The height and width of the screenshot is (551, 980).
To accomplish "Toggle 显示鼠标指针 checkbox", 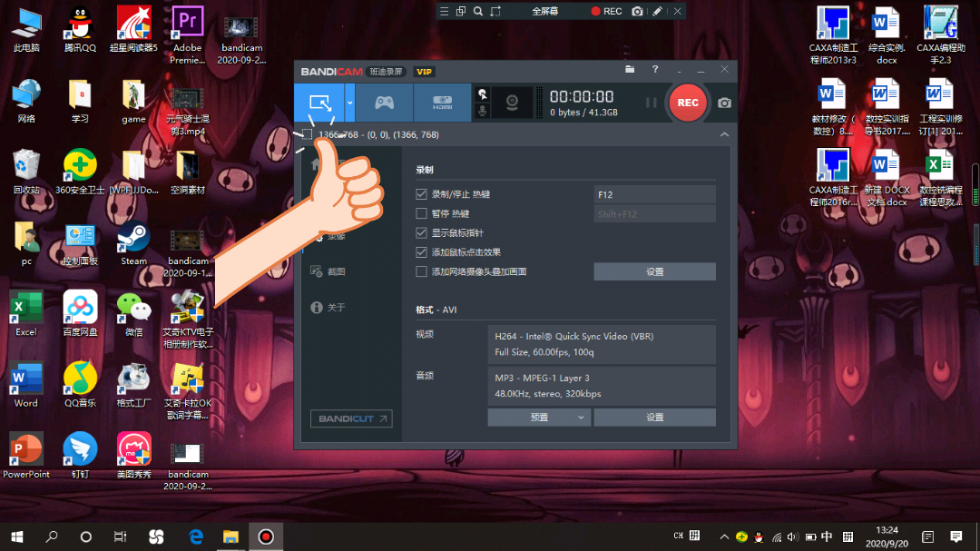I will [x=421, y=232].
